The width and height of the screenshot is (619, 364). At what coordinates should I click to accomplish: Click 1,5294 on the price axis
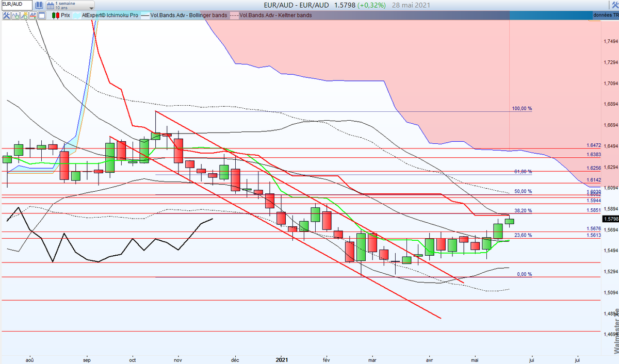click(611, 271)
